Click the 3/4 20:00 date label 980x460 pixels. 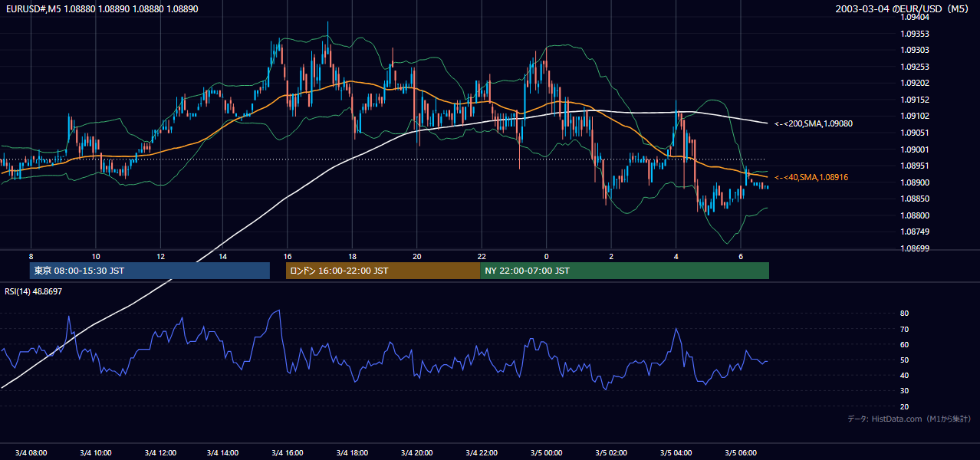pyautogui.click(x=417, y=452)
